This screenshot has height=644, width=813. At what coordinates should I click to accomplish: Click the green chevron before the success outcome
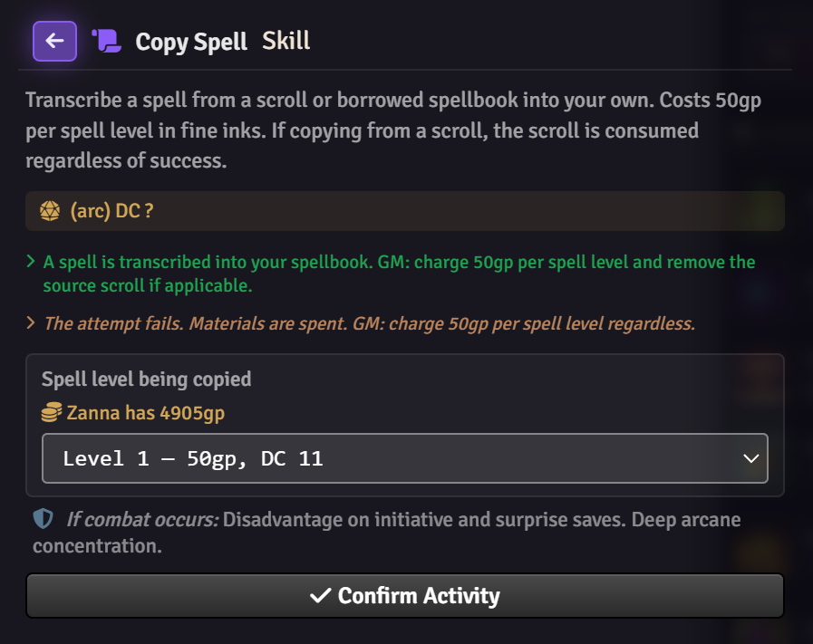(29, 262)
